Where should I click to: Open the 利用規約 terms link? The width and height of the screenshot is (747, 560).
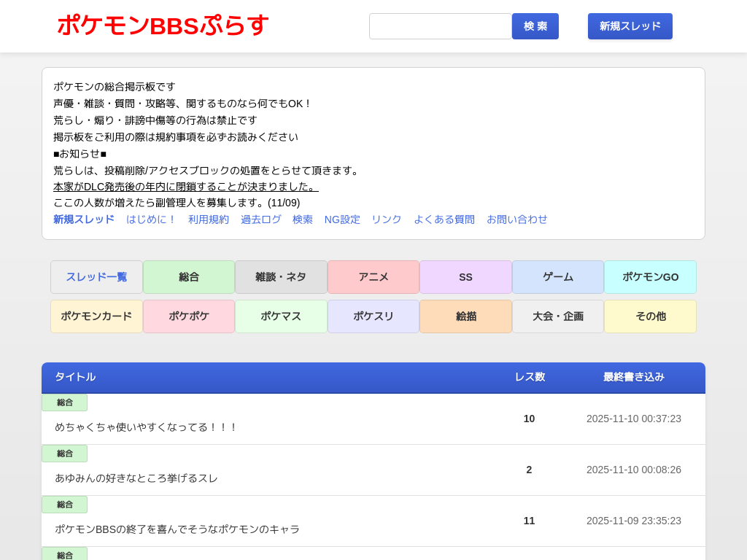[x=208, y=219]
